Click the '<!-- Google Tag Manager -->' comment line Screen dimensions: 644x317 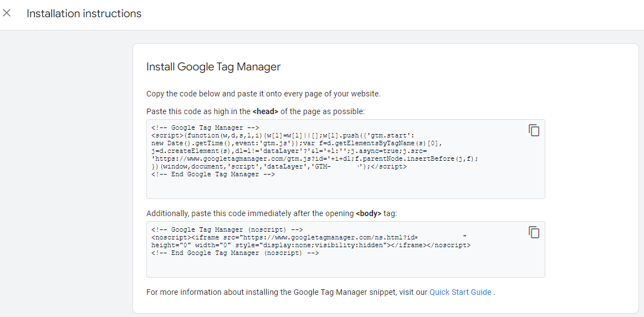tap(205, 128)
